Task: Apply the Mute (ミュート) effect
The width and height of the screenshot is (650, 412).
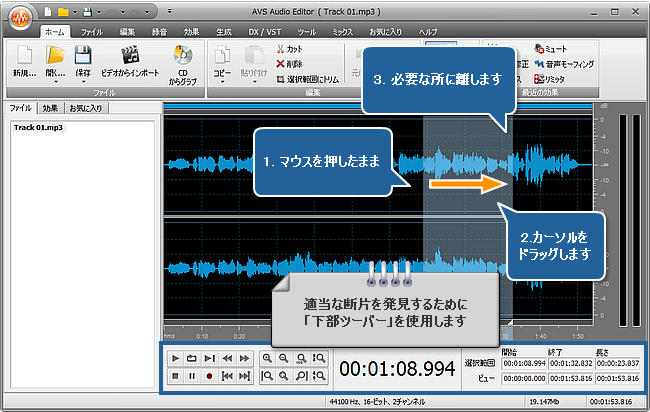Action: [540, 48]
